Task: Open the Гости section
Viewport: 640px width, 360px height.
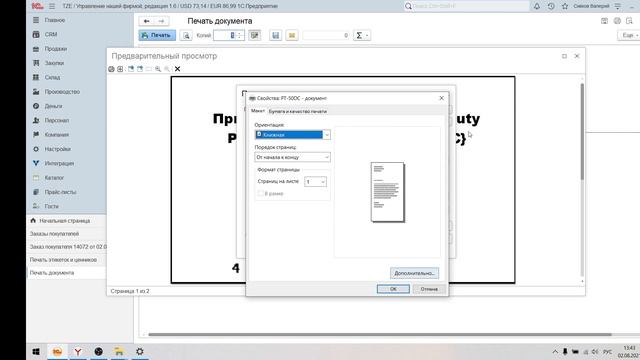Action: click(51, 206)
